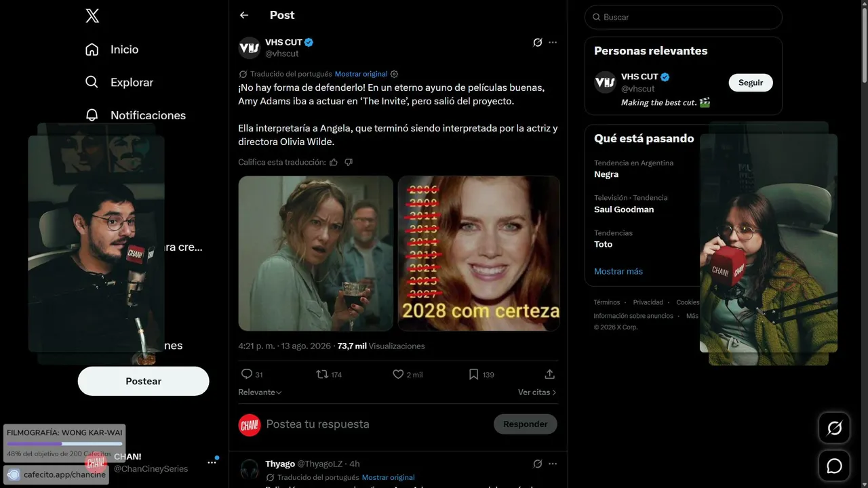868x488 pixels.
Task: Click the Grok icon on VHS CUT post
Action: click(537, 42)
